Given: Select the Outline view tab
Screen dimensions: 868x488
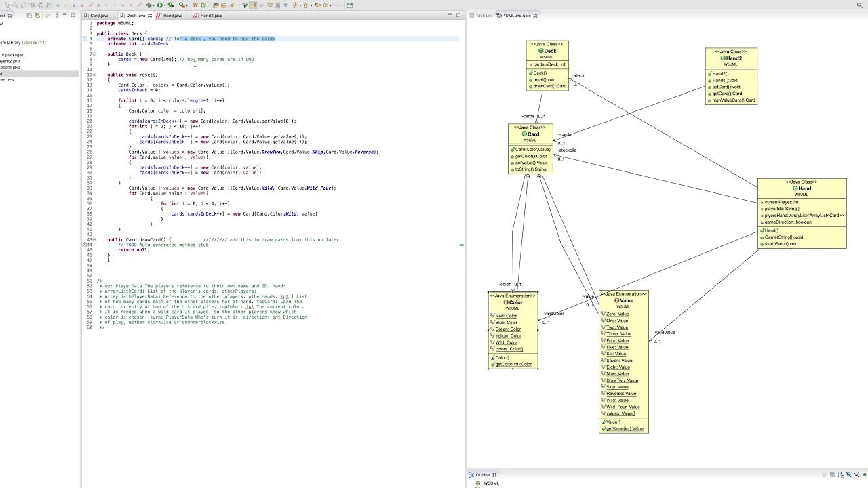Looking at the screenshot, I should [482, 475].
